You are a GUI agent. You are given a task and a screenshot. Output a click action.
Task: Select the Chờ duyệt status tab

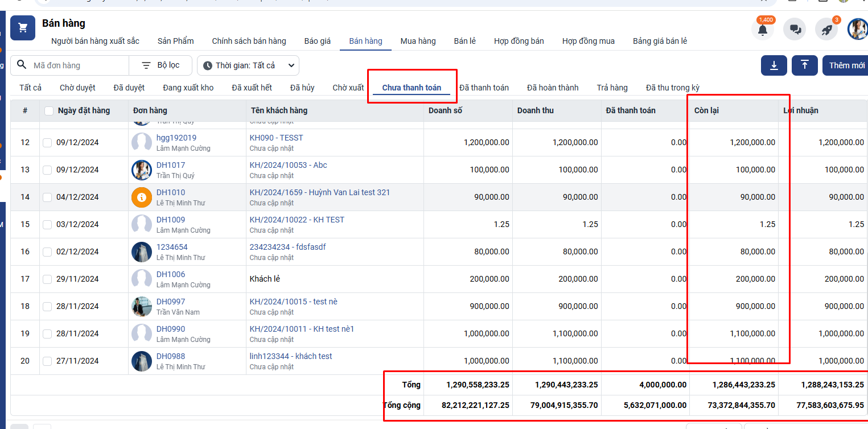tap(77, 88)
